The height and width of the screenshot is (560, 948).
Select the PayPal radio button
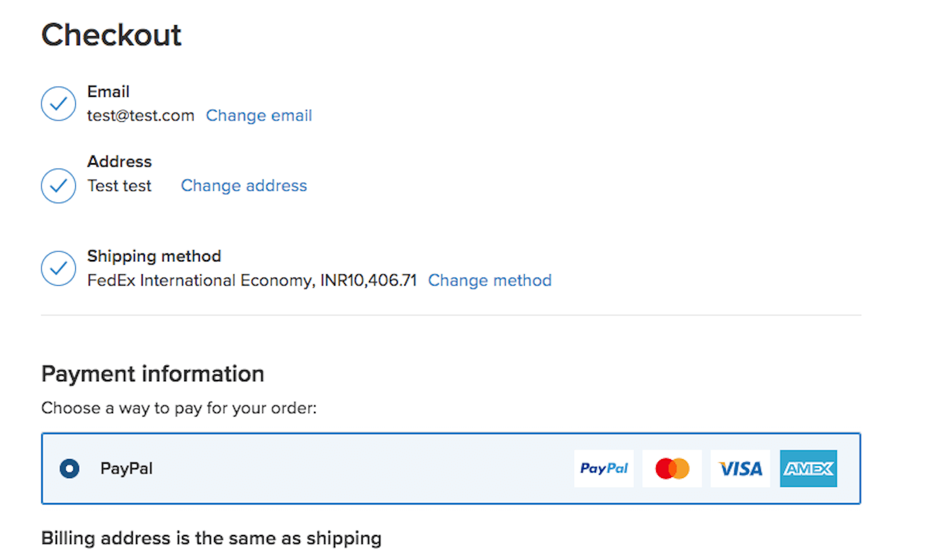[x=69, y=469]
